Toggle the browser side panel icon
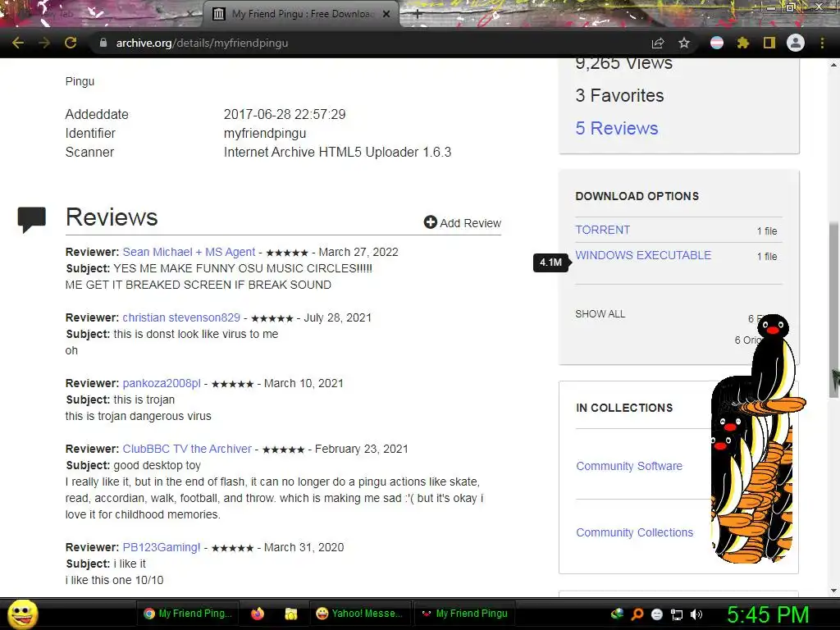Viewport: 840px width, 630px height. [x=769, y=43]
